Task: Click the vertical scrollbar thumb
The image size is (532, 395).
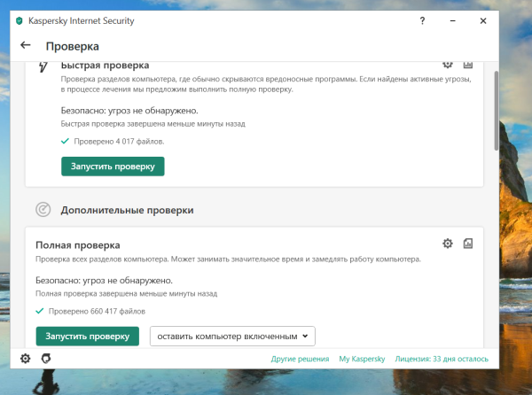Action: [496, 111]
